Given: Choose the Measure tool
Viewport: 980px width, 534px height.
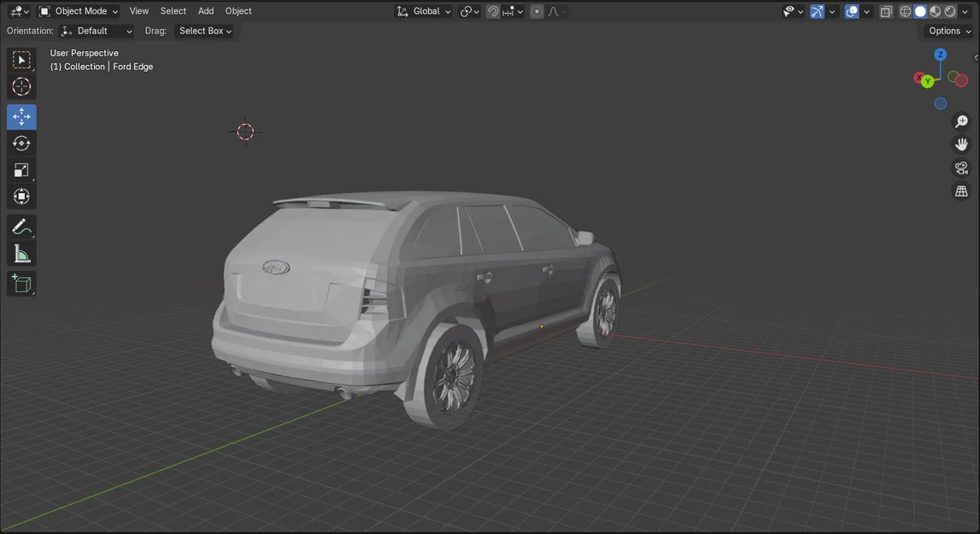Looking at the screenshot, I should point(21,253).
